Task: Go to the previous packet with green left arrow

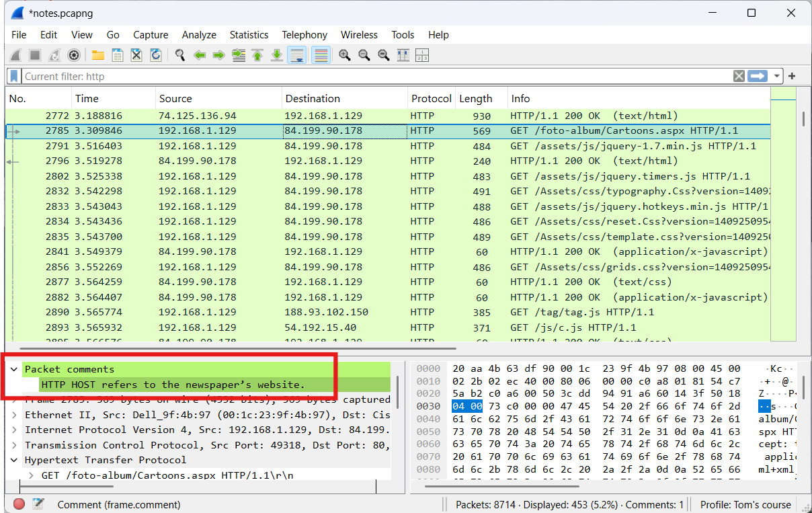Action: tap(200, 55)
